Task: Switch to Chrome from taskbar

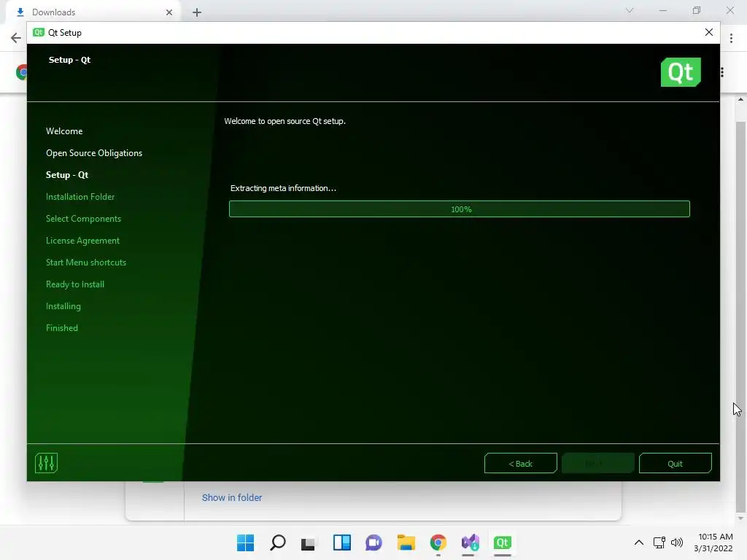Action: click(438, 542)
